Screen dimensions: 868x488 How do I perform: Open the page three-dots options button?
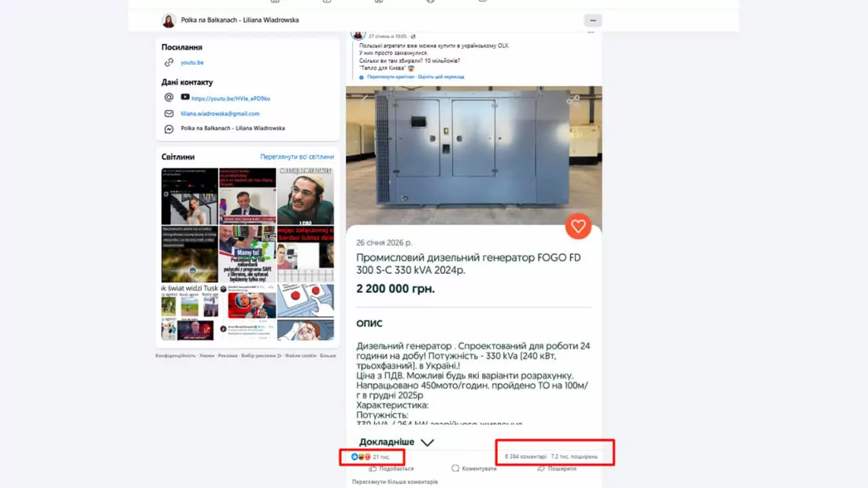pyautogui.click(x=592, y=20)
